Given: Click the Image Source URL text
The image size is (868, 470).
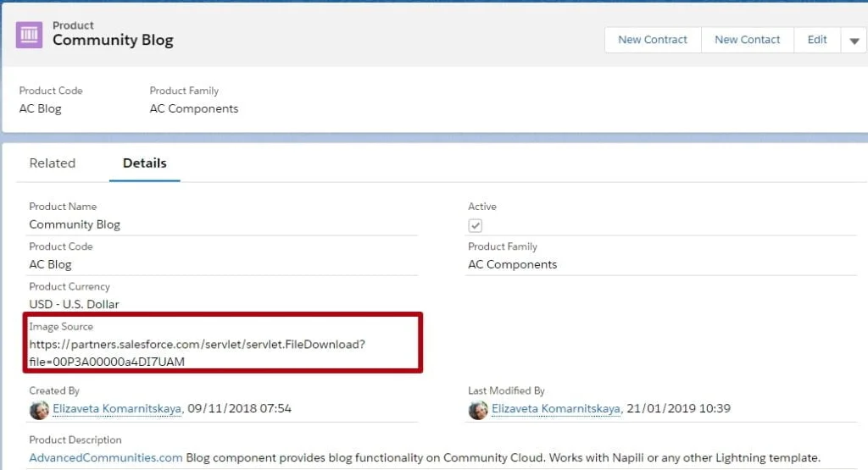Looking at the screenshot, I should click(x=197, y=353).
